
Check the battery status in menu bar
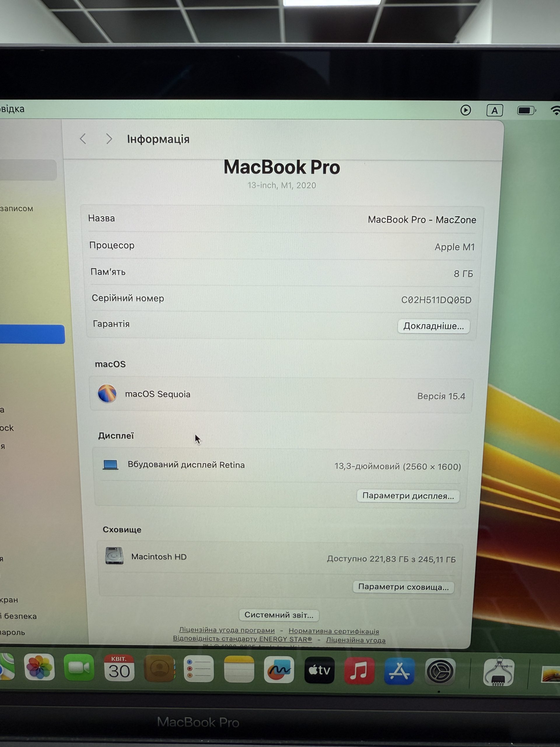point(526,110)
